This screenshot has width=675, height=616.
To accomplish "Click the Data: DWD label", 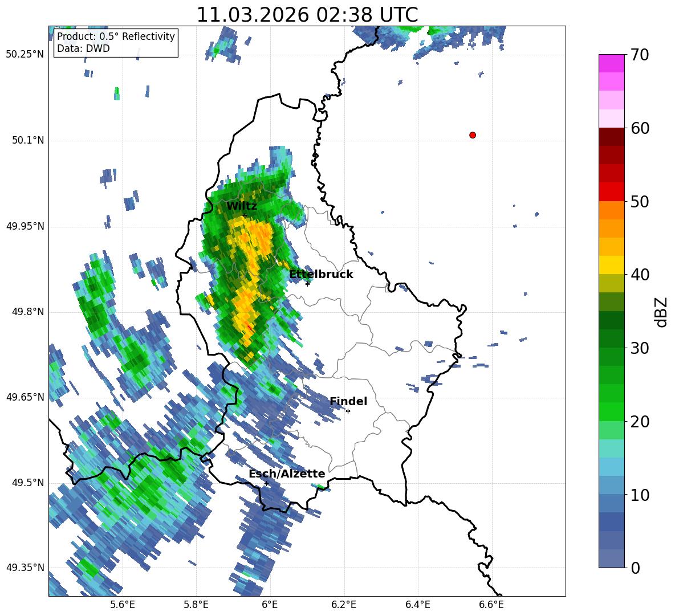I will 83,48.
